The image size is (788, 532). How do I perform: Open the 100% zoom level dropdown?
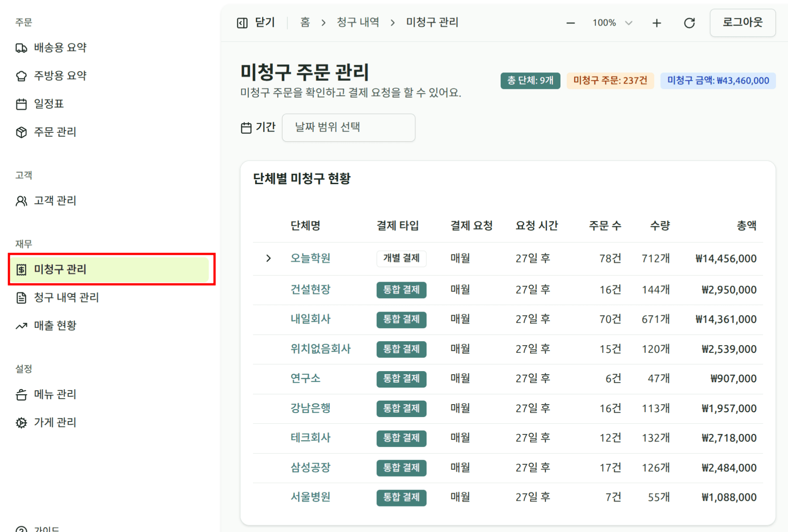pyautogui.click(x=611, y=22)
